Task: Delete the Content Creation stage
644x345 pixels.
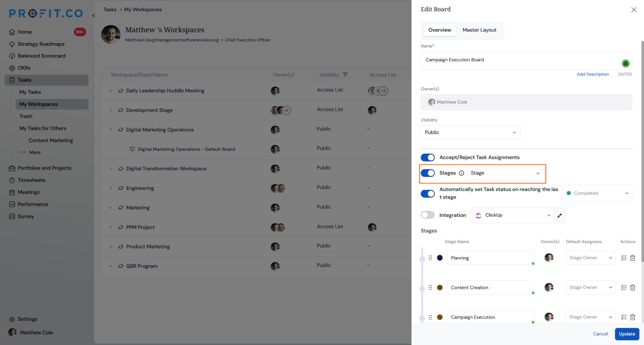Action: click(633, 287)
